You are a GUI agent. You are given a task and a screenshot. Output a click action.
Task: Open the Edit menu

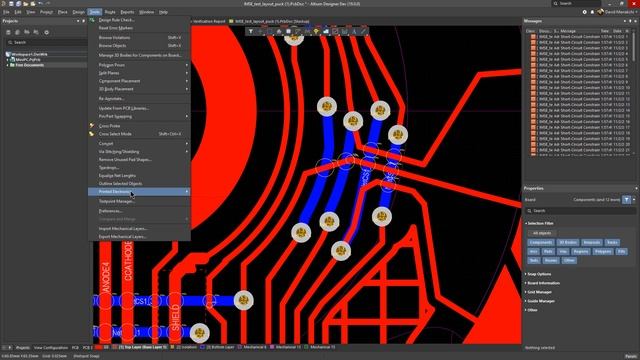coord(18,12)
